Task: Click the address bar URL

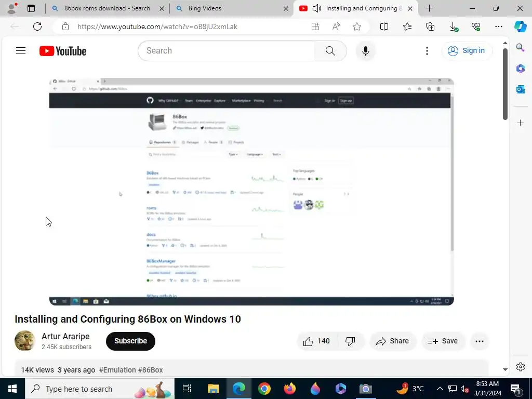Action: (157, 26)
